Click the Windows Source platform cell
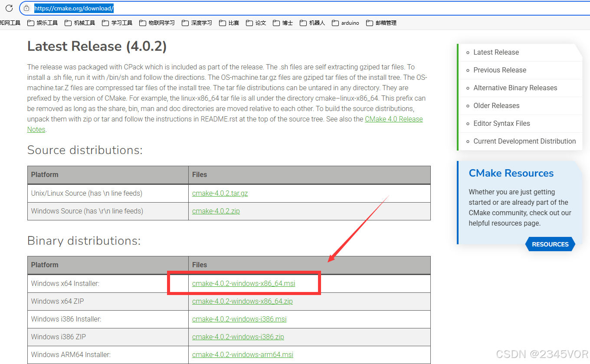The image size is (590, 364). coord(108,211)
